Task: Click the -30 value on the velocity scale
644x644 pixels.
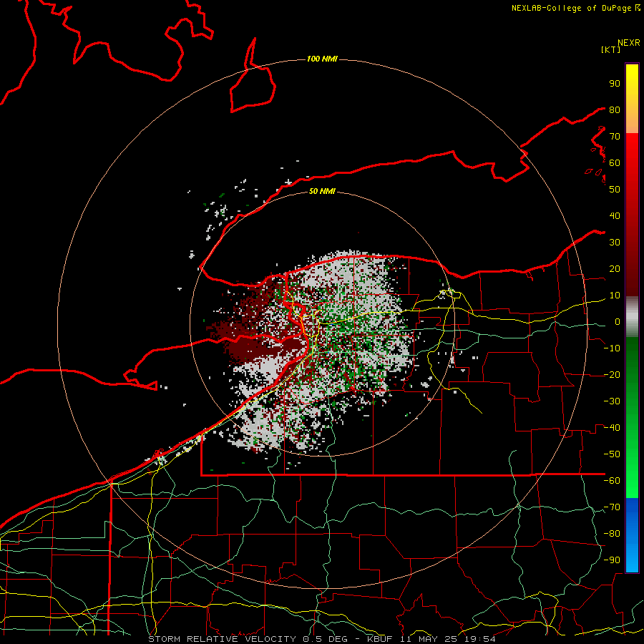Action: click(612, 401)
